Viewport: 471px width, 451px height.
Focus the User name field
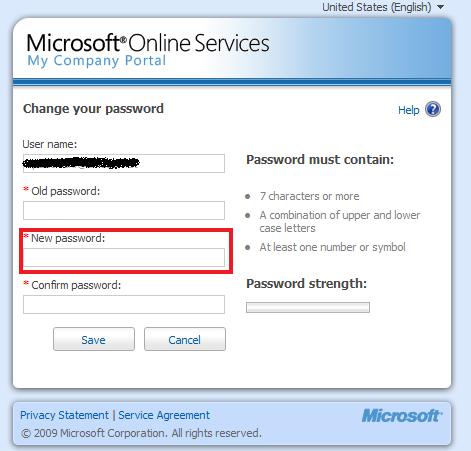[124, 163]
